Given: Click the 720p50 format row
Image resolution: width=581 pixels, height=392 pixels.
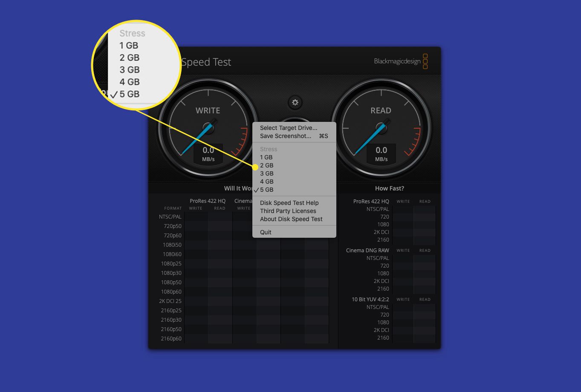Looking at the screenshot, I should 173,226.
